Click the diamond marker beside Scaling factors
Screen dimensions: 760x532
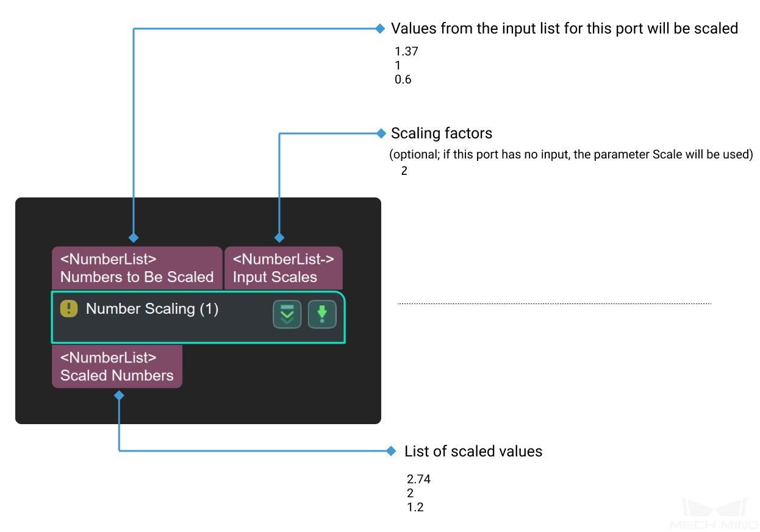pyautogui.click(x=381, y=133)
